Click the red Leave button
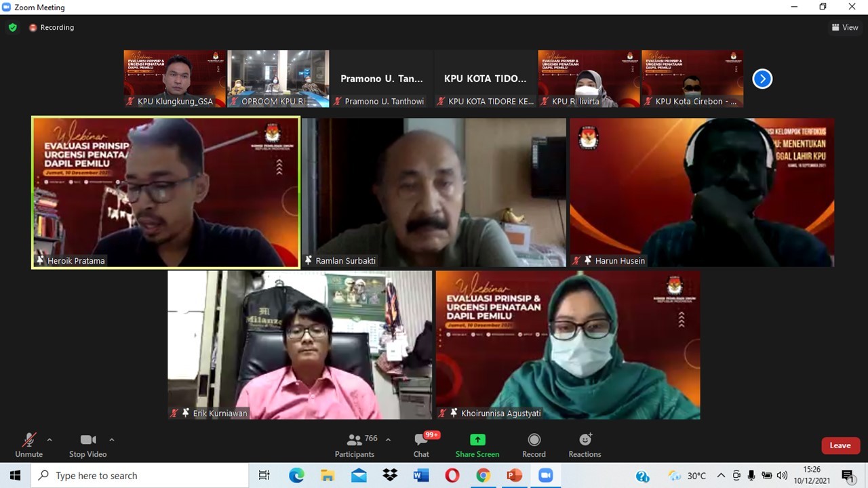Viewport: 868px width, 488px height. (x=840, y=445)
